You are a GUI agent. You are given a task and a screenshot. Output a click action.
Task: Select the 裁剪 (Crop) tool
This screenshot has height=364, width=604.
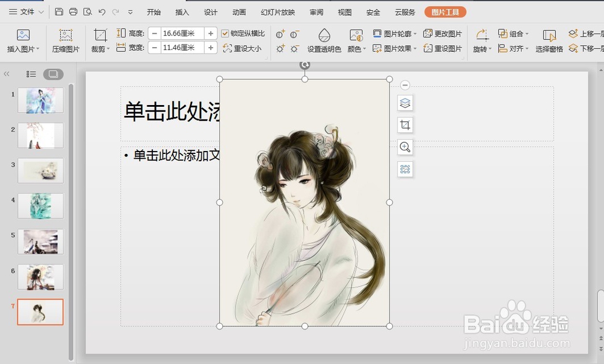(x=98, y=40)
